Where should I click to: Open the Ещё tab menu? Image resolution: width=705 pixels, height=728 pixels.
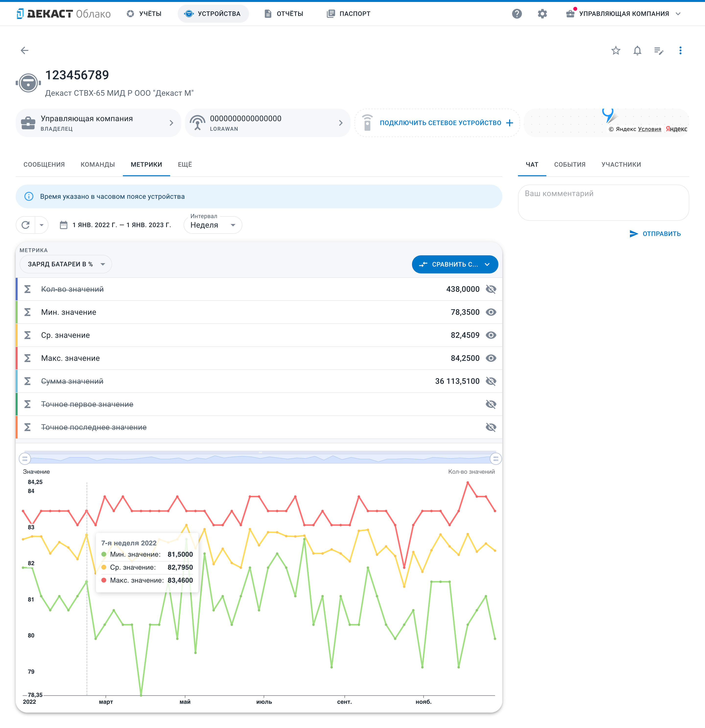pos(185,164)
